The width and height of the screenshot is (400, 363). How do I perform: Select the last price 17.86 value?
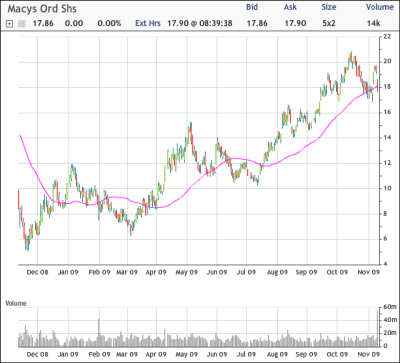(x=44, y=23)
